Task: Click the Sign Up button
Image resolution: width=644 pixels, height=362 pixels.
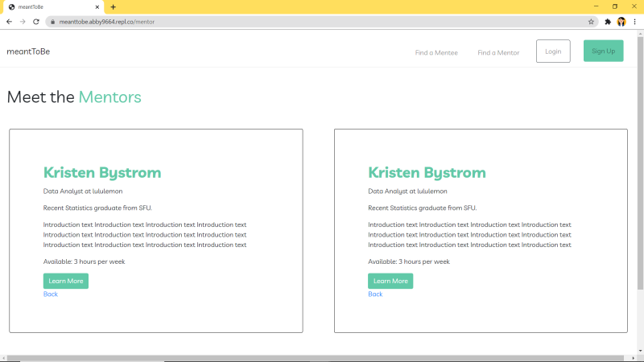Action: pos(603,51)
